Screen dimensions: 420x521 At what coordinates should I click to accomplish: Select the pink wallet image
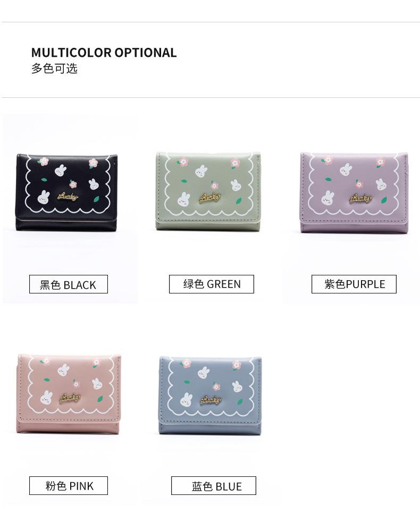click(68, 394)
